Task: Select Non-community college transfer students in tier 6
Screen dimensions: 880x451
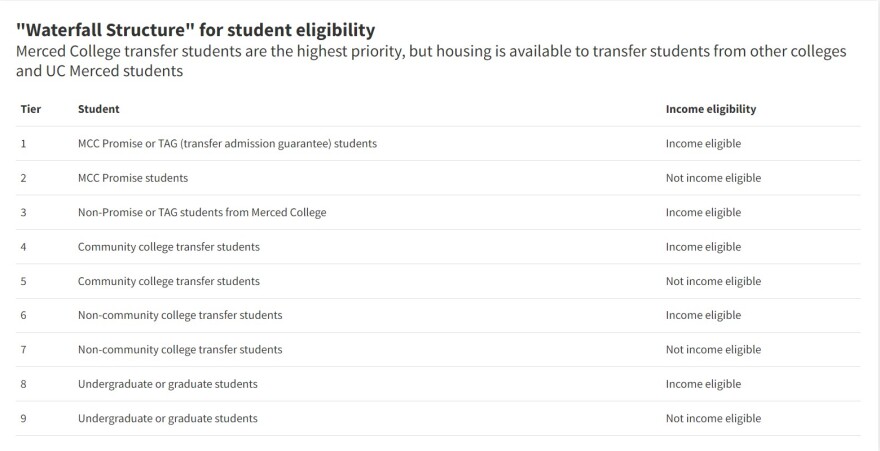Action: tap(180, 315)
